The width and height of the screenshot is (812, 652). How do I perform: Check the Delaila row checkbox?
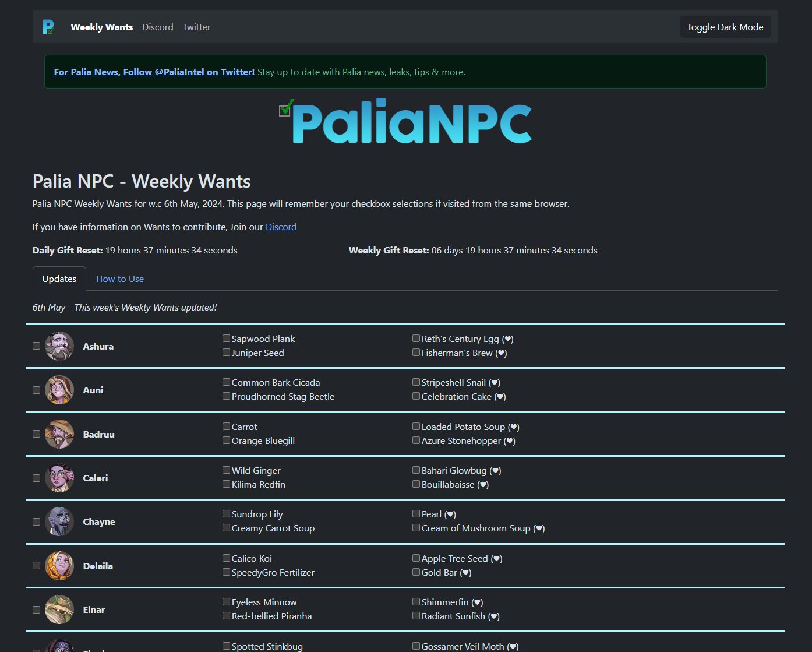tap(36, 566)
